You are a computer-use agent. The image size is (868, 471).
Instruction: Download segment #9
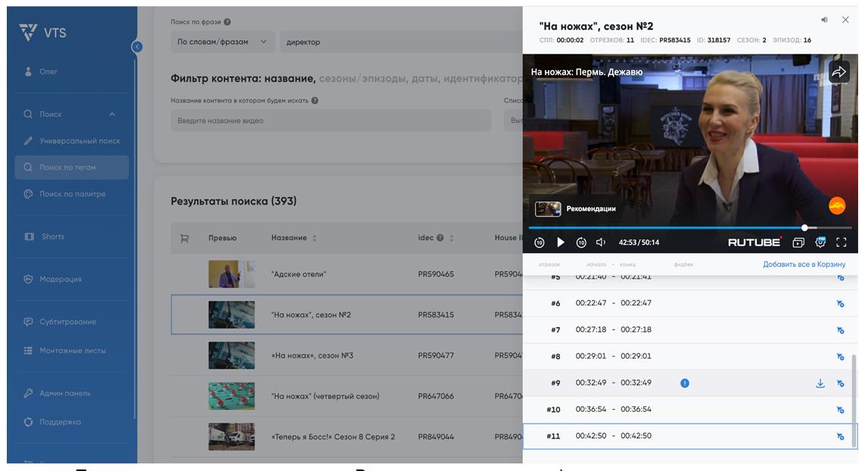tap(820, 383)
